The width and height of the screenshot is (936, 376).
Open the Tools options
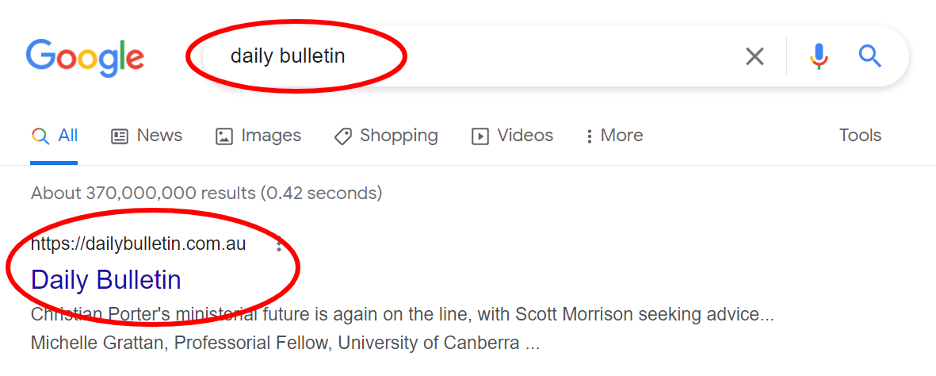[x=860, y=135]
